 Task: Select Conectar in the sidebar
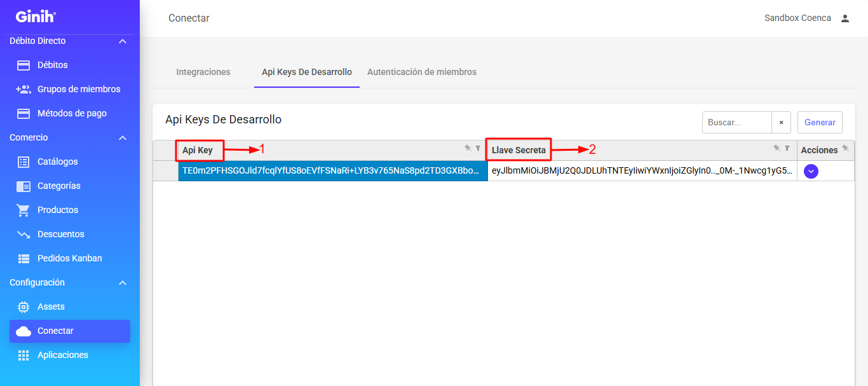[x=70, y=331]
